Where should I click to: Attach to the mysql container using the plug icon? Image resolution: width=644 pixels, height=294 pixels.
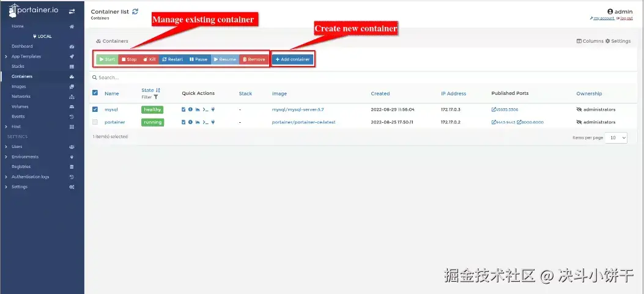[213, 109]
